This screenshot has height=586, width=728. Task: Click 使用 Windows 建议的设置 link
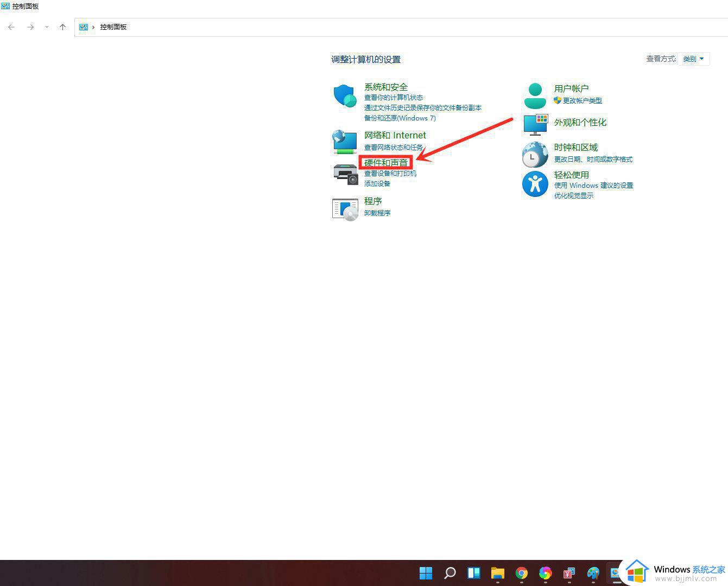[x=593, y=186]
